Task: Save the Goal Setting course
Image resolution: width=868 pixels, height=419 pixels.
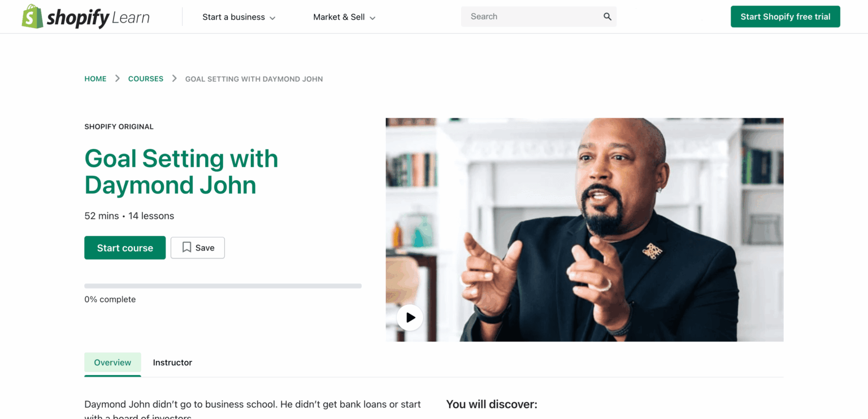Action: [x=198, y=247]
